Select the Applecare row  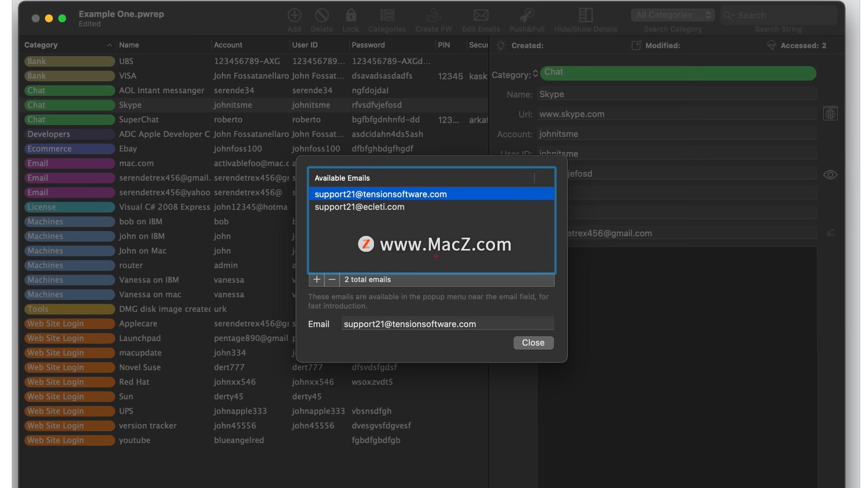[x=158, y=323]
